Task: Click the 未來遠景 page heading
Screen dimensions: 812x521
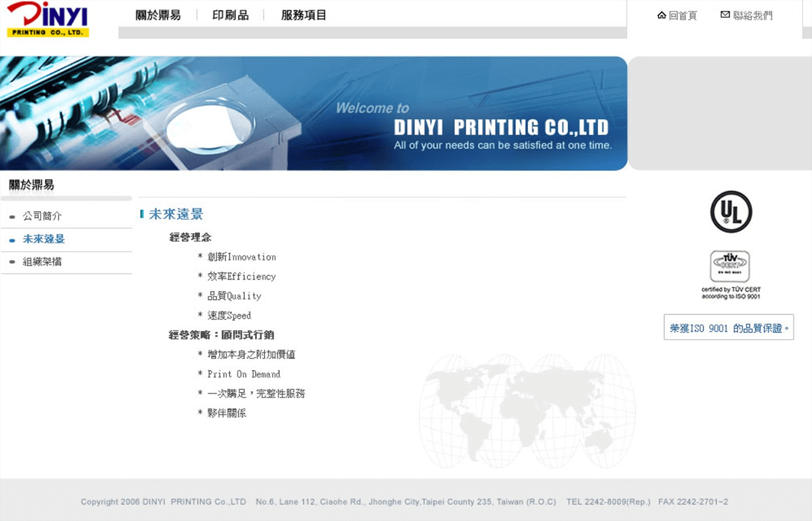Action: [176, 214]
